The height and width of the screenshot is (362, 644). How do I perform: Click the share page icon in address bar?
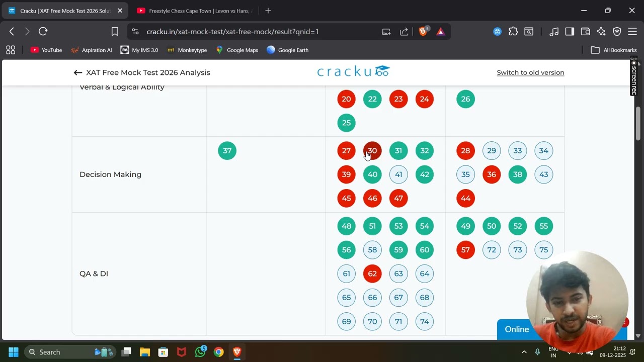[404, 32]
